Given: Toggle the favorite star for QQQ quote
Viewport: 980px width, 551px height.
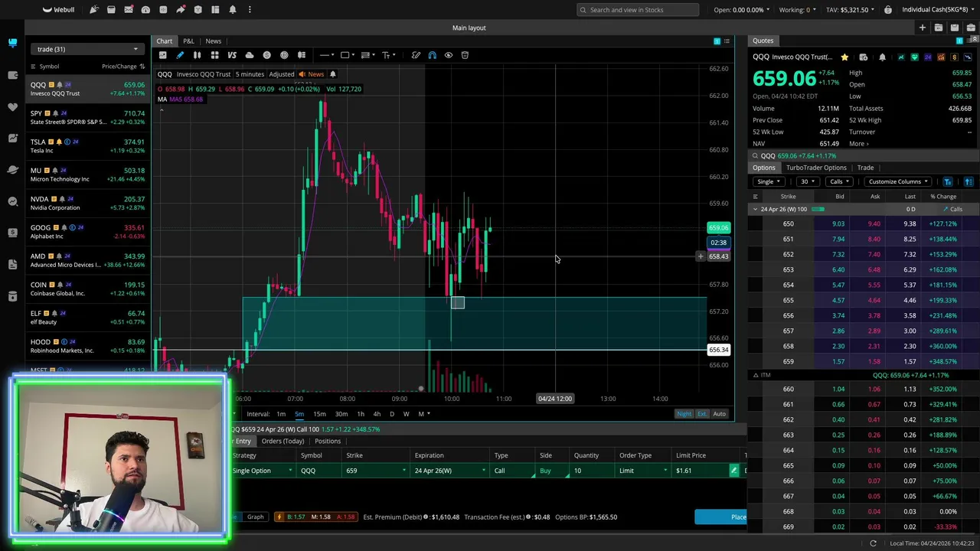Looking at the screenshot, I should click(844, 57).
